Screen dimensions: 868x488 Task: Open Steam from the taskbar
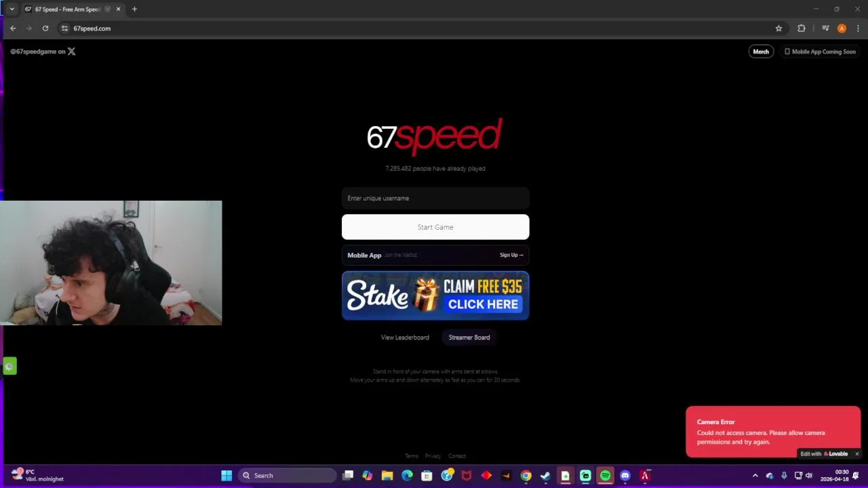[x=545, y=476]
